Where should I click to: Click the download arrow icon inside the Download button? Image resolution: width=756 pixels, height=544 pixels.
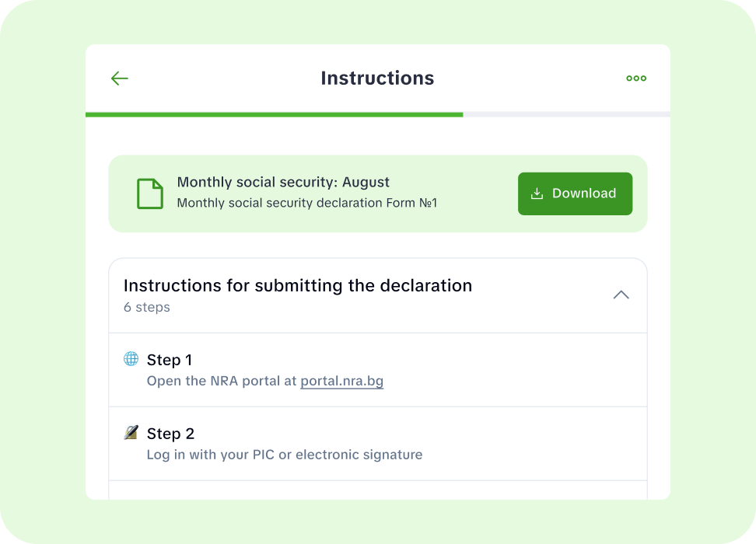(537, 193)
